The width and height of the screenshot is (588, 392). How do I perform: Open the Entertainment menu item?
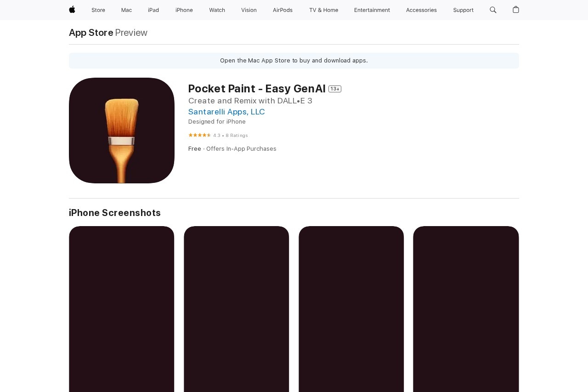click(x=372, y=10)
